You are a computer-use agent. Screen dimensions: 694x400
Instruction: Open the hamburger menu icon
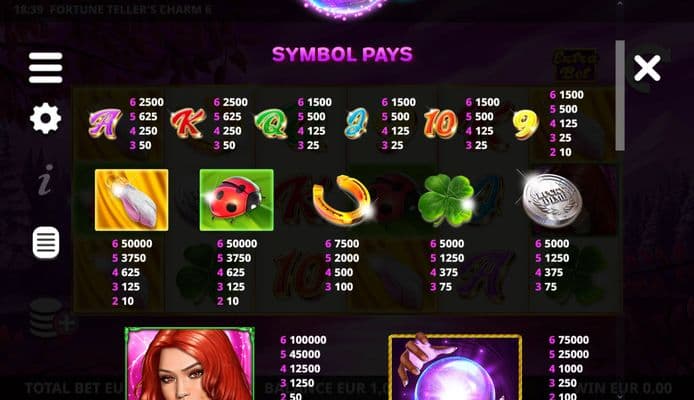(46, 68)
